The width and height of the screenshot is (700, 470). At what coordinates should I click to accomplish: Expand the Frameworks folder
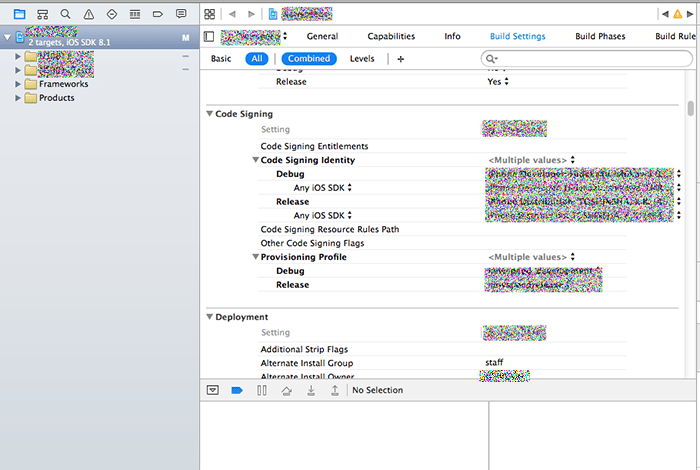(18, 84)
